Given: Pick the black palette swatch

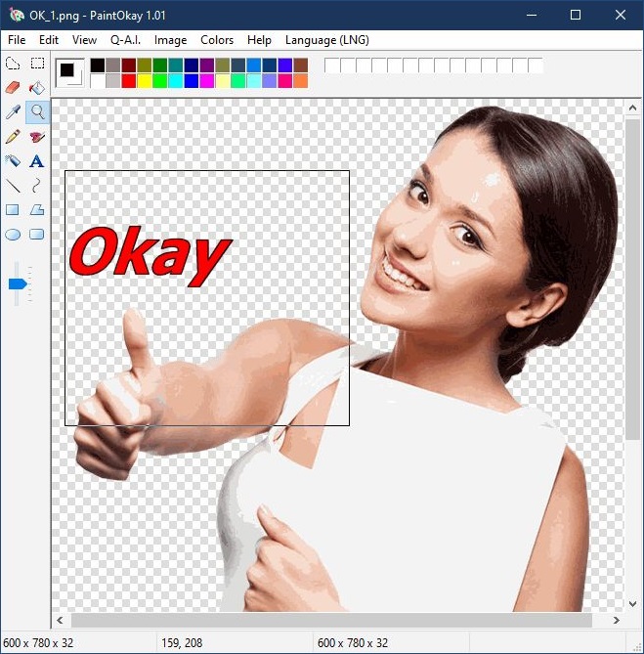Looking at the screenshot, I should click(98, 65).
